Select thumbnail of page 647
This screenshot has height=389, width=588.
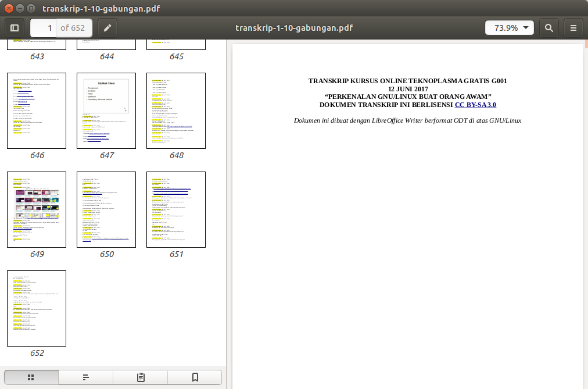click(x=106, y=110)
